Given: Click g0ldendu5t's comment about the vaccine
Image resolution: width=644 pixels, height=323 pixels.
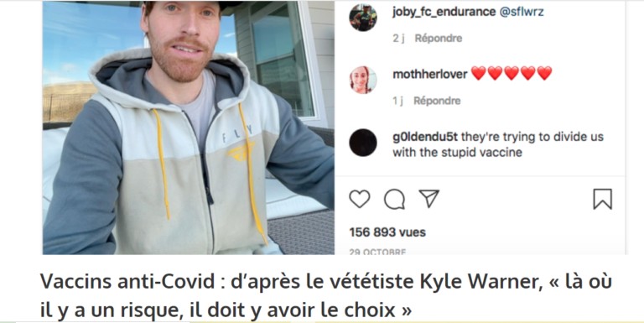Looking at the screenshot, I should pos(498,144).
